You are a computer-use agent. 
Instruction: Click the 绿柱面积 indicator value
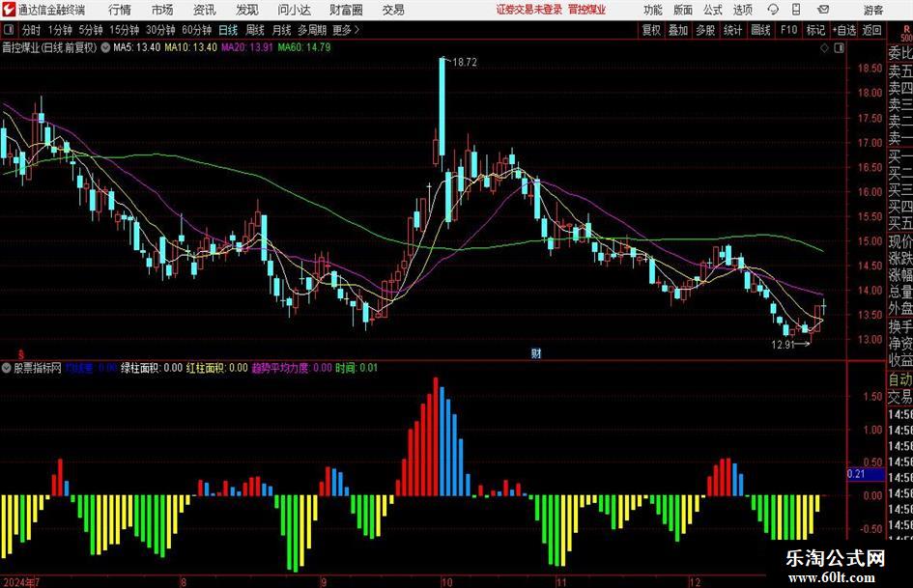(x=152, y=368)
